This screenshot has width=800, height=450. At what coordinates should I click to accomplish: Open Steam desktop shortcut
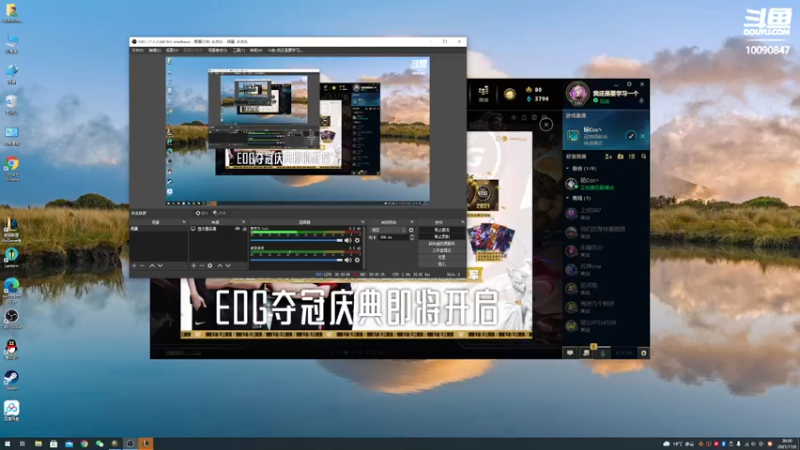[x=11, y=381]
